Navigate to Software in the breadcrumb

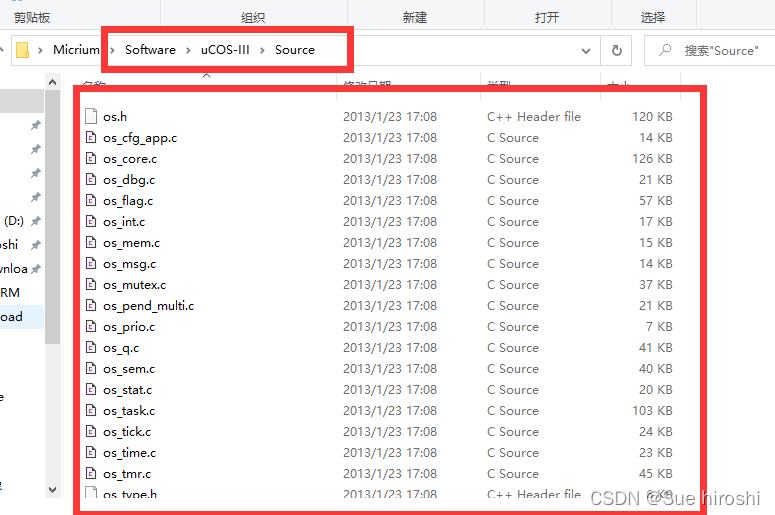point(150,50)
